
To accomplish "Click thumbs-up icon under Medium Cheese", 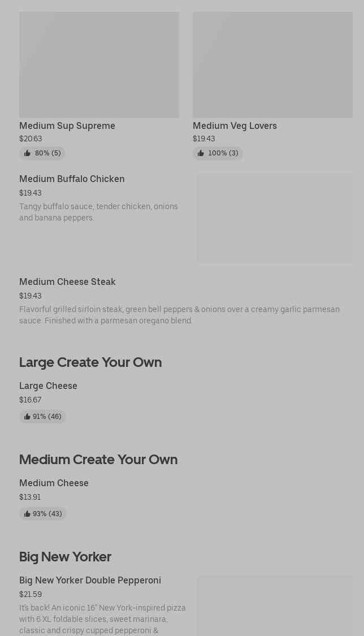I will [27, 514].
